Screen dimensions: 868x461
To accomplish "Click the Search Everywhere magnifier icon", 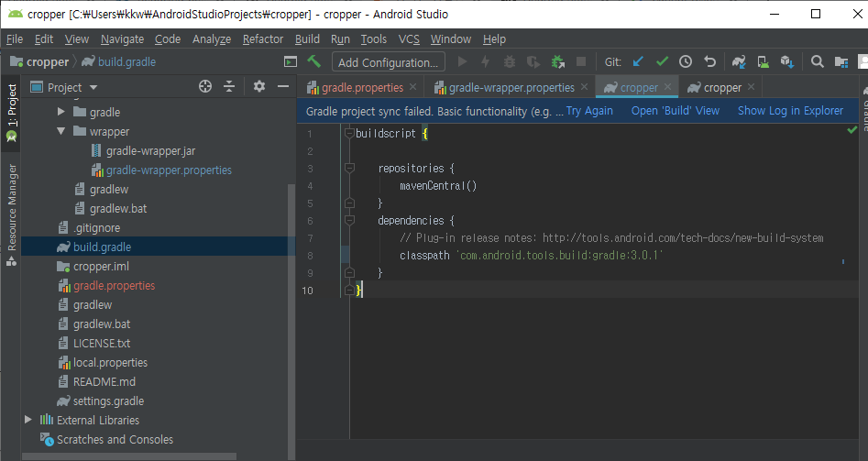I will [x=817, y=62].
